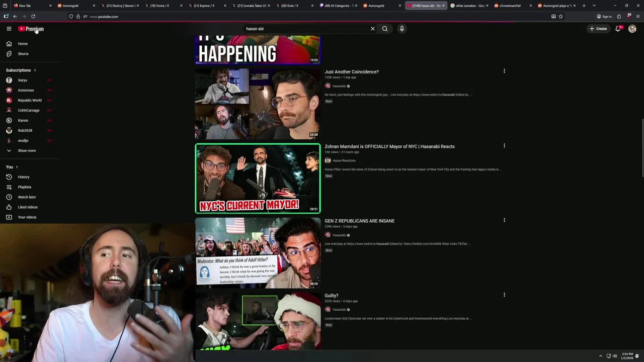Start voice search with the microphone
The width and height of the screenshot is (644, 362).
pos(401,29)
